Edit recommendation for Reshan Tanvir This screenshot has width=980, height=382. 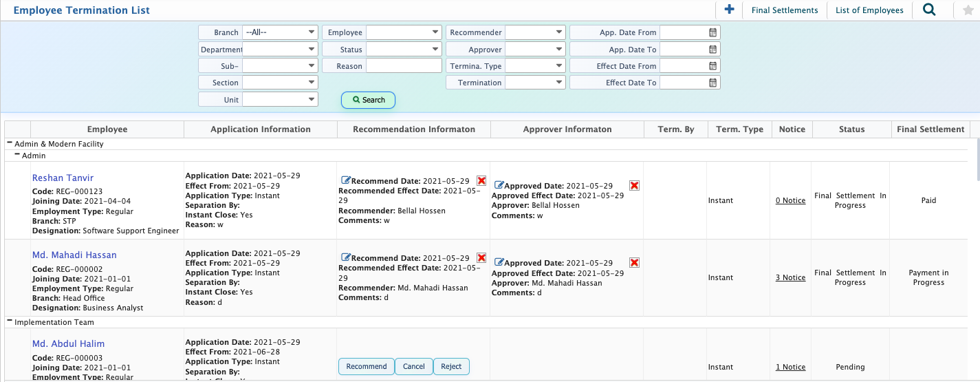click(346, 180)
